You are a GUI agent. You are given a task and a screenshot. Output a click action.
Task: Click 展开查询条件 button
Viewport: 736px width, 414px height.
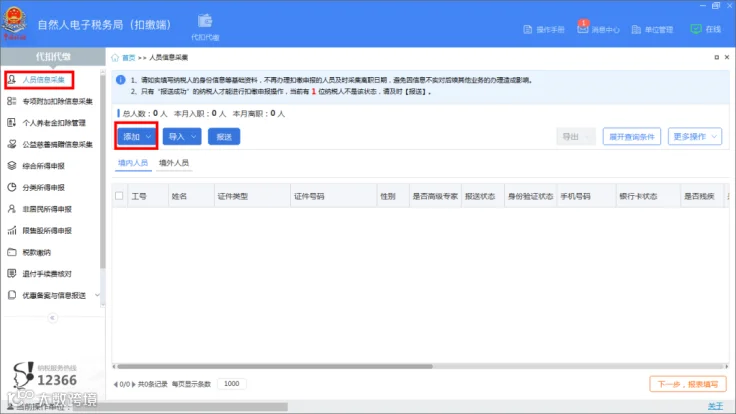632,137
